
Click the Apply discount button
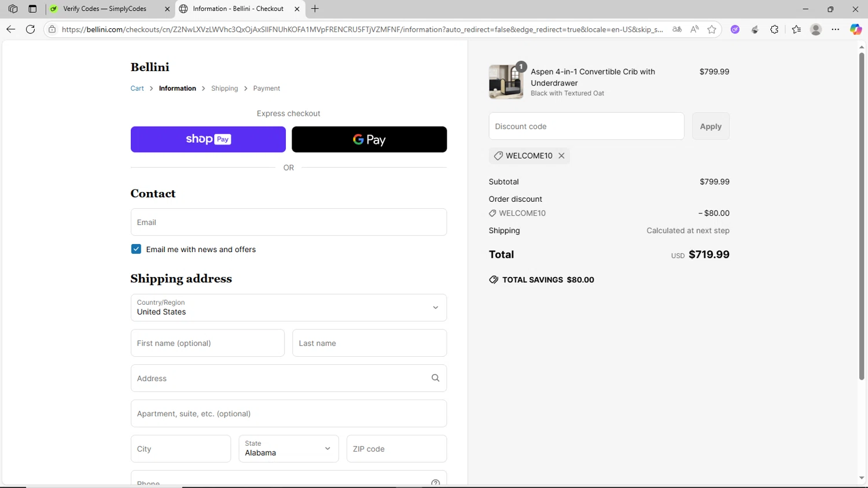(x=711, y=126)
